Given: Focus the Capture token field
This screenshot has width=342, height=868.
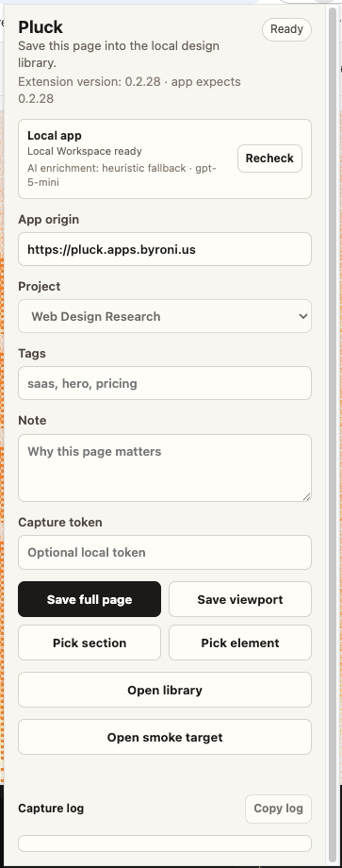Looking at the screenshot, I should point(165,552).
